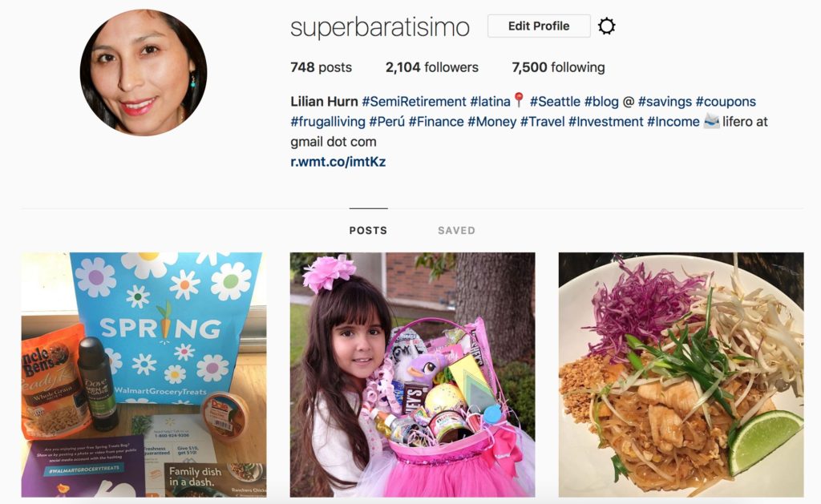Open the #Investment hashtag
Screen dimensions: 821x504
point(606,122)
